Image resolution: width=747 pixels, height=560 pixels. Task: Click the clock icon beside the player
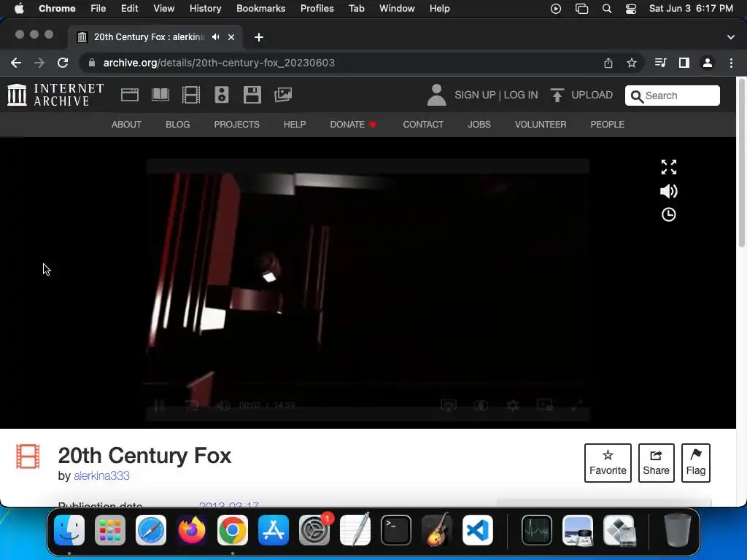pyautogui.click(x=669, y=215)
